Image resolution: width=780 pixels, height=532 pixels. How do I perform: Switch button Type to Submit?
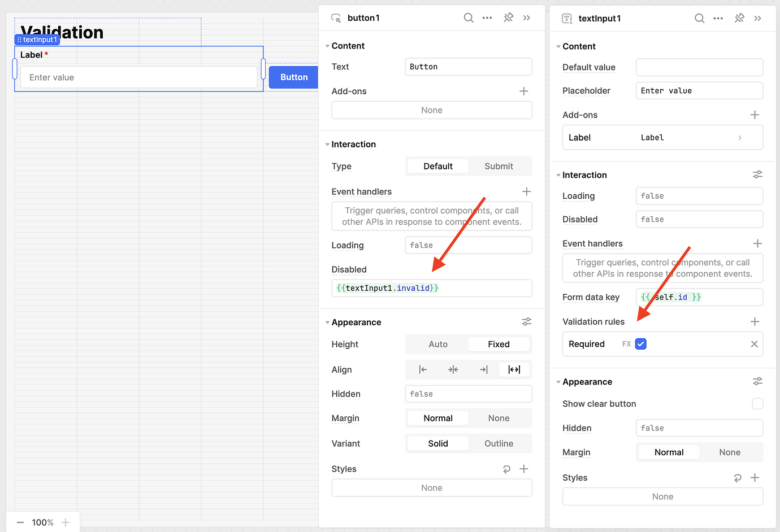tap(499, 166)
